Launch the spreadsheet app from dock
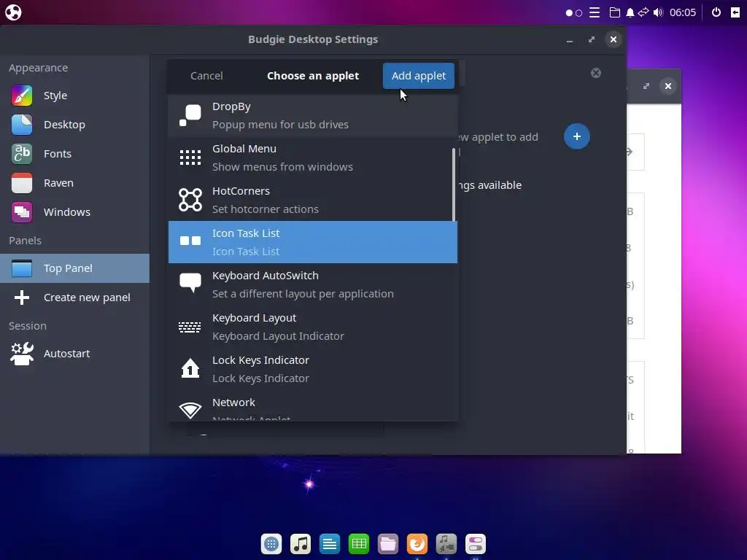The height and width of the screenshot is (560, 747). [359, 544]
